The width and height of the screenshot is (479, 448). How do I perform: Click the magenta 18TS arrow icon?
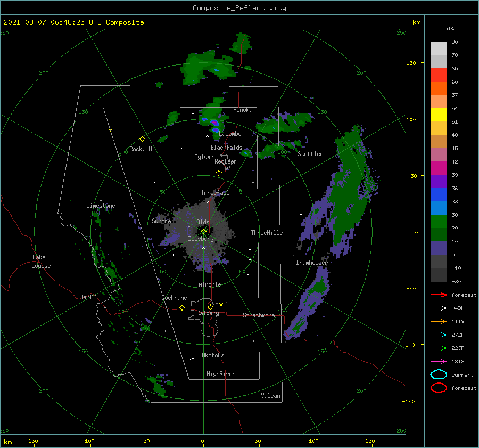click(439, 362)
